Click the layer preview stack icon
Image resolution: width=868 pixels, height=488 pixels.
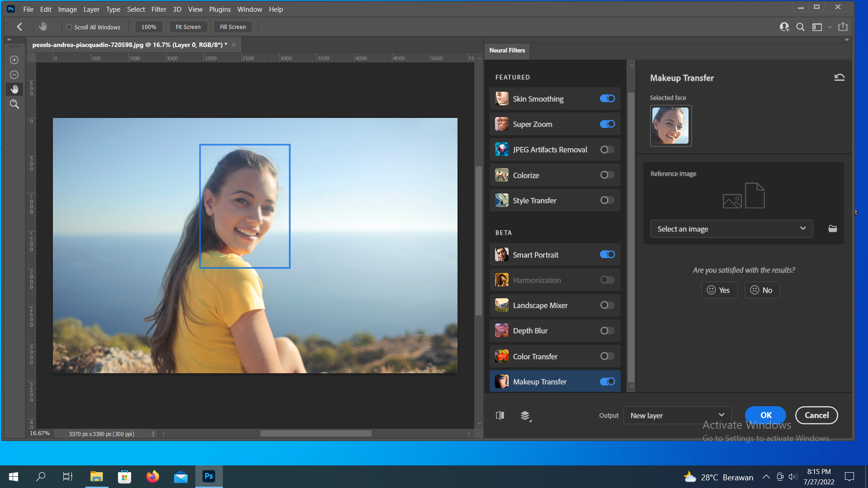pos(525,416)
